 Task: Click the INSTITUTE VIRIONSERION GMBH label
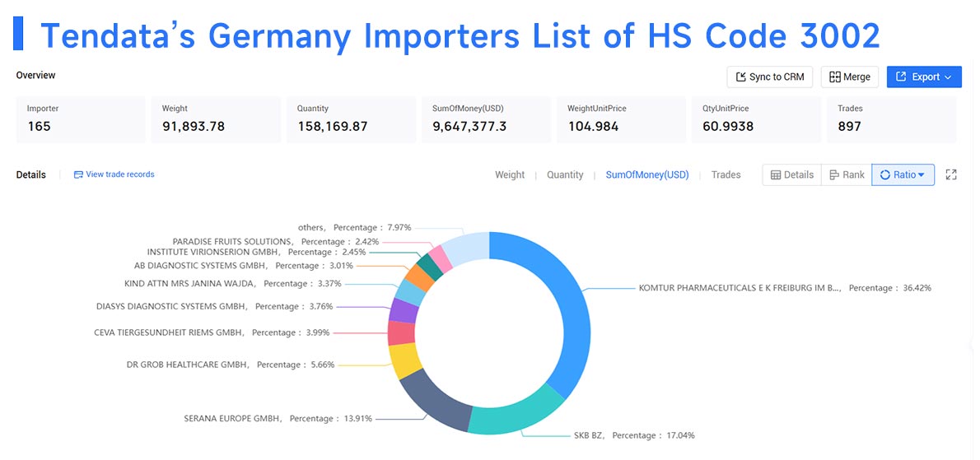click(256, 252)
